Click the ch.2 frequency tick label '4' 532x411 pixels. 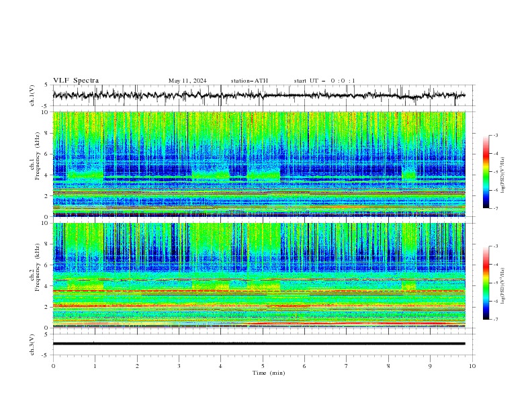pyautogui.click(x=48, y=286)
